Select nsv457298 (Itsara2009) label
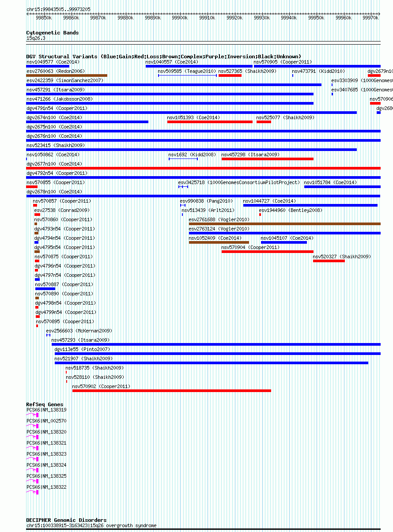The image size is (393, 532). (x=250, y=155)
